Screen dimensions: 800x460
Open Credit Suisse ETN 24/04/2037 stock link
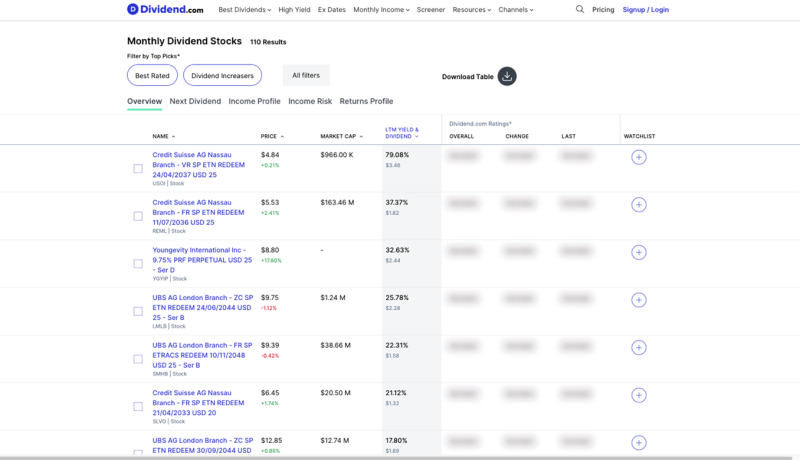(x=198, y=165)
